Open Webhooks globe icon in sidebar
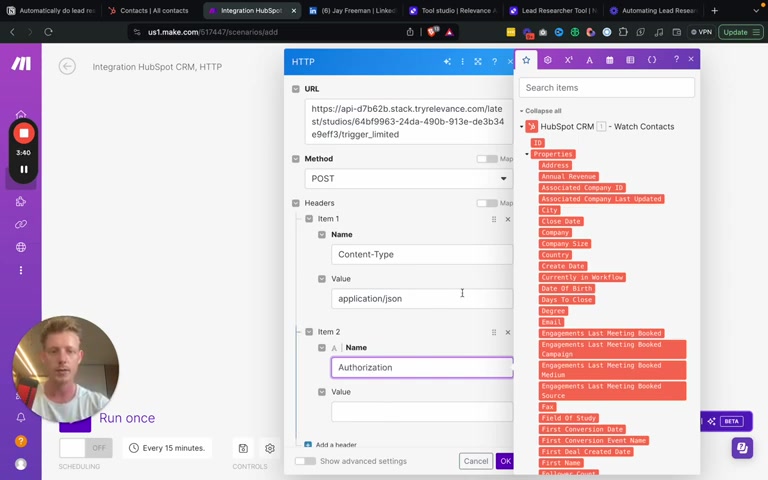The image size is (768, 480). click(21, 247)
